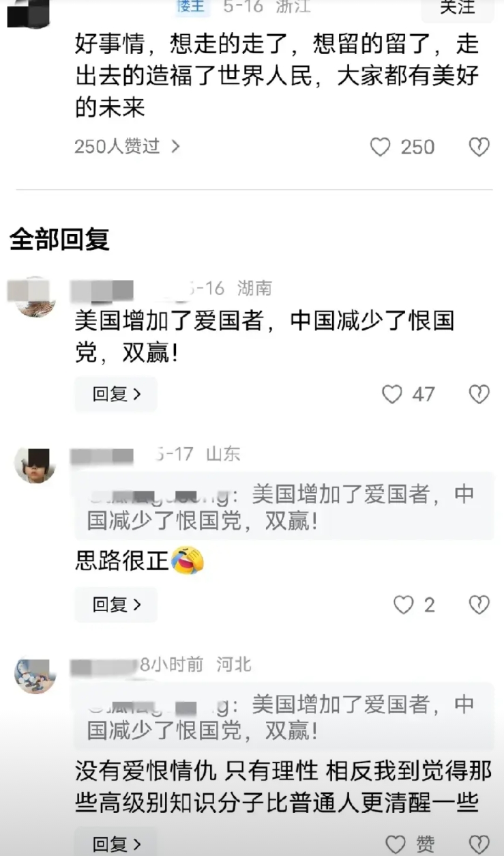Viewport: 504px width, 856px height.
Task: Dislike the top comment with broken heart
Action: [479, 147]
